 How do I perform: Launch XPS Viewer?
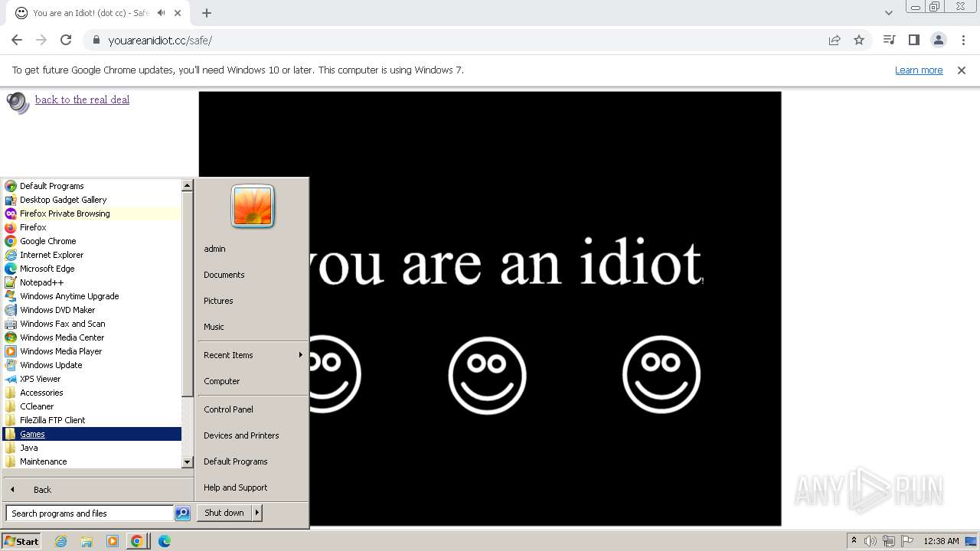(92, 379)
